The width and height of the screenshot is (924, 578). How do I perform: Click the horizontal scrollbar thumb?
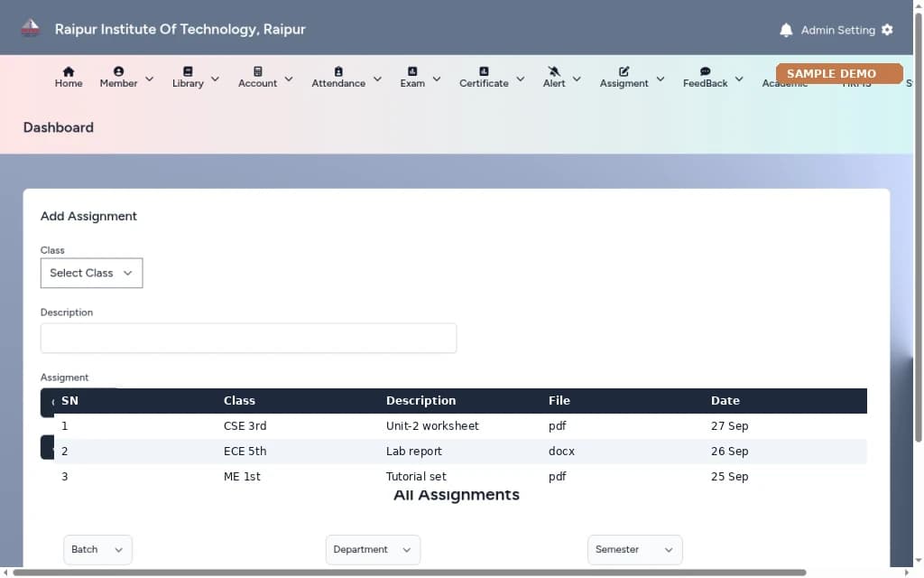pos(410,573)
